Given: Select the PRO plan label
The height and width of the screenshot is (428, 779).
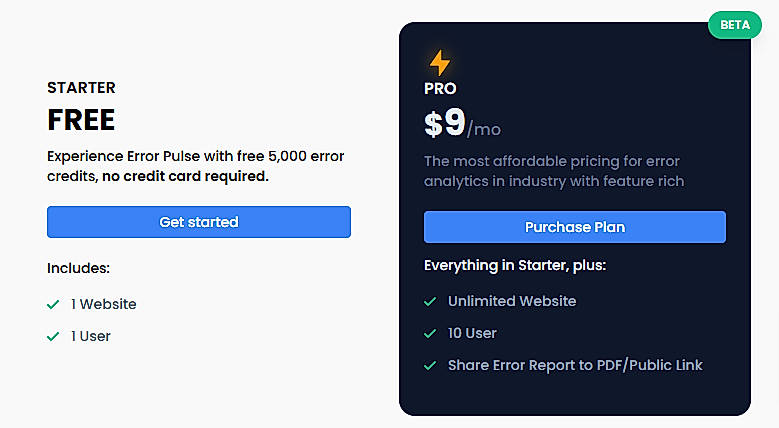Looking at the screenshot, I should [x=440, y=89].
